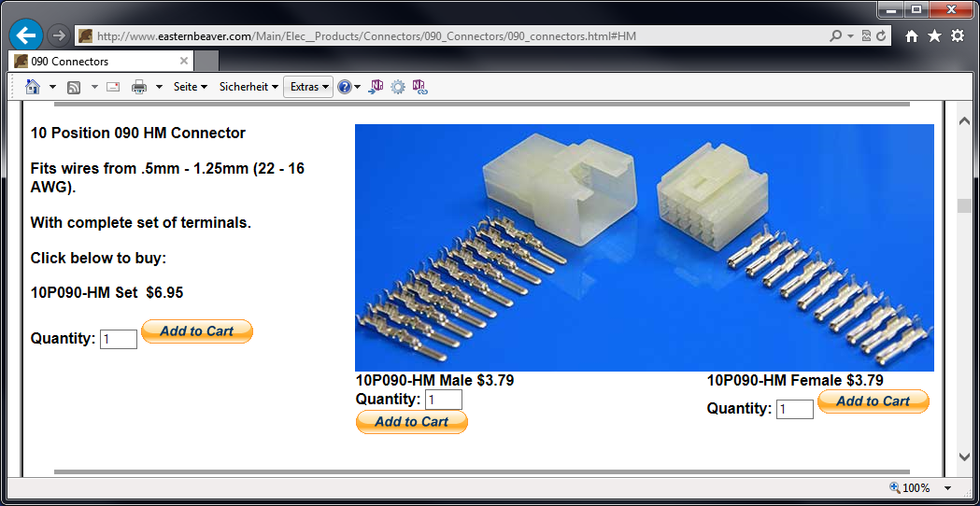This screenshot has height=506, width=980.
Task: Click the RSS feeds icon
Action: [x=74, y=87]
